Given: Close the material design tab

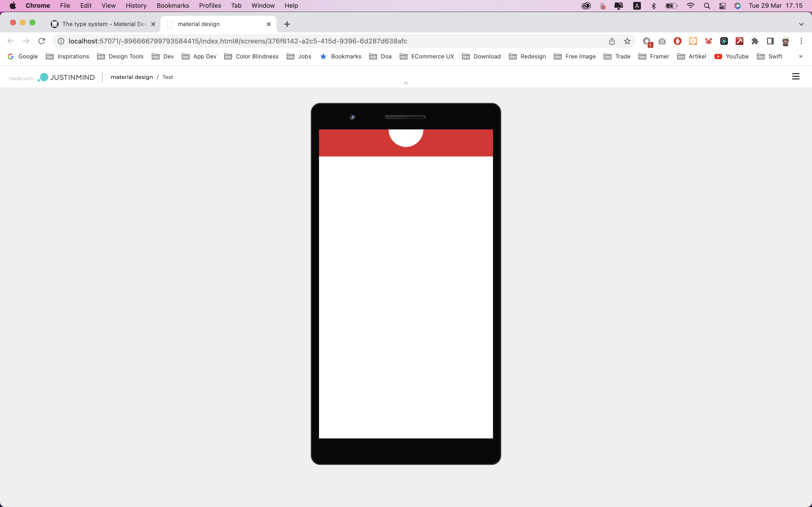Looking at the screenshot, I should (268, 24).
